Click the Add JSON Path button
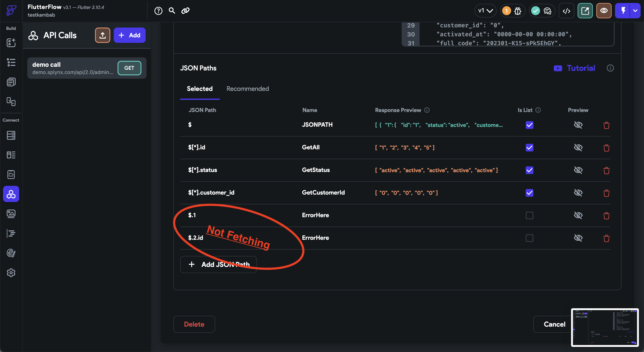Viewport: 644px width, 352px height. [218, 264]
